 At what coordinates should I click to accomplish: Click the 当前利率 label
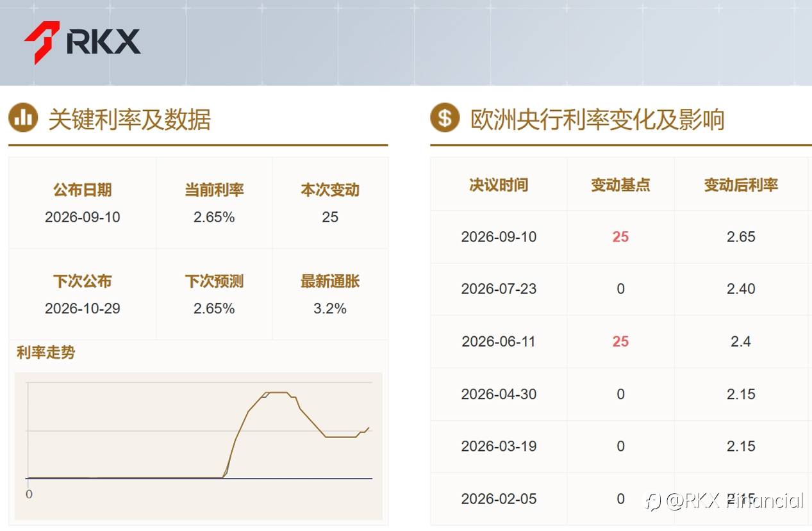[x=214, y=190]
